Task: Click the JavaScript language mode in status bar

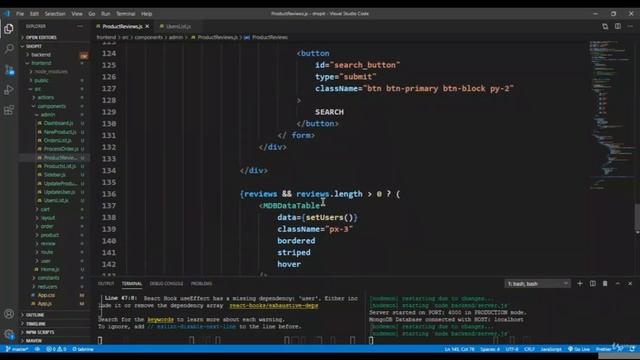Action: coord(551,349)
